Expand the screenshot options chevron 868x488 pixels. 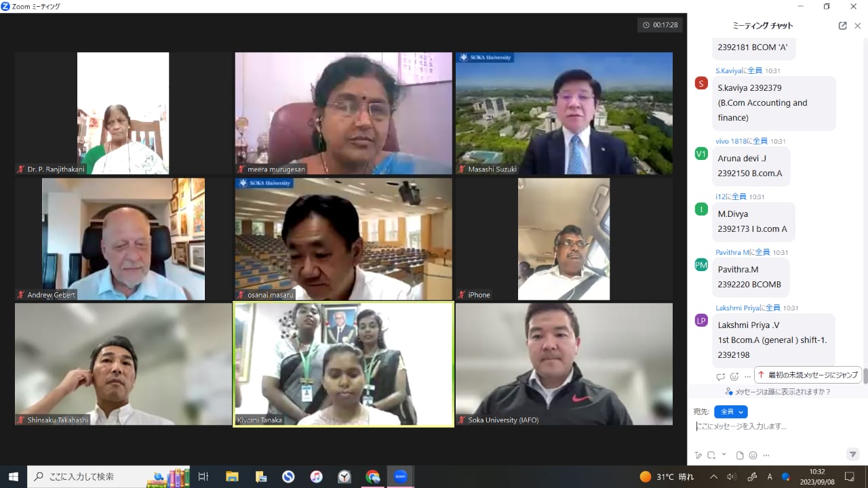724,455
